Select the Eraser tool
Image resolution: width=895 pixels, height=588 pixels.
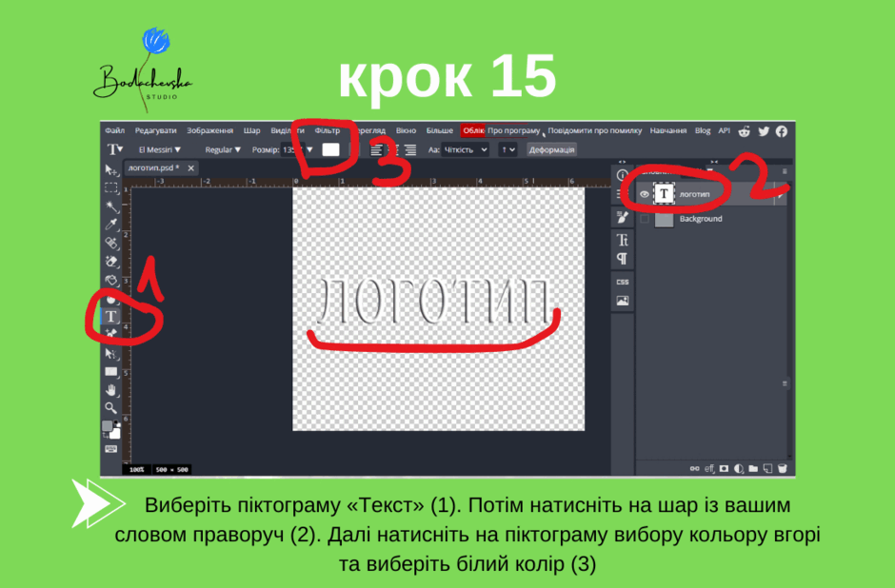click(110, 262)
